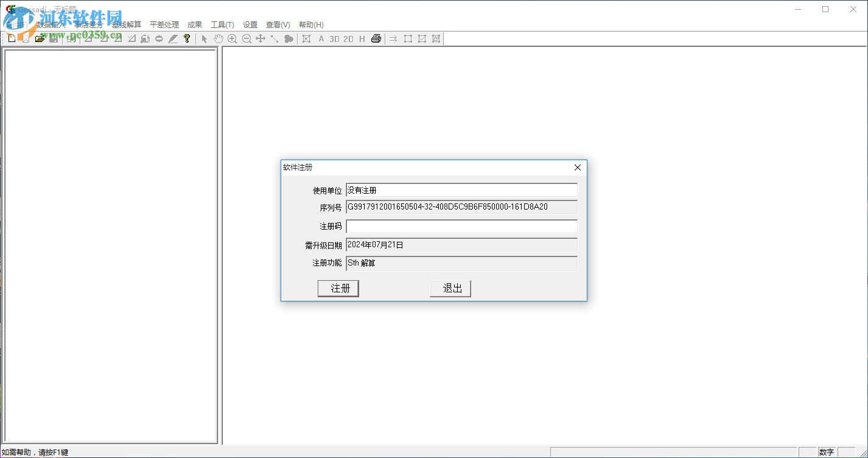
Task: Click the last toolbar icon on the right
Action: point(436,38)
